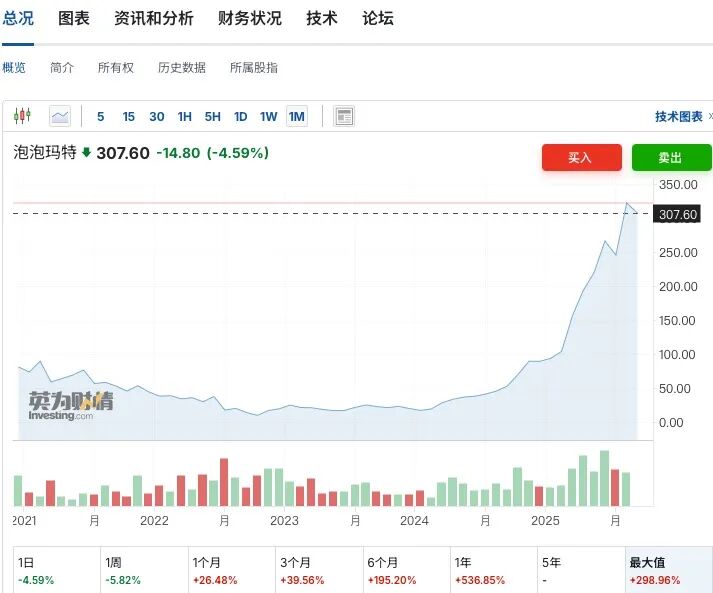Viewport: 713px width, 593px height.
Task: Open the 历史数据 sub-tab
Action: tap(181, 67)
